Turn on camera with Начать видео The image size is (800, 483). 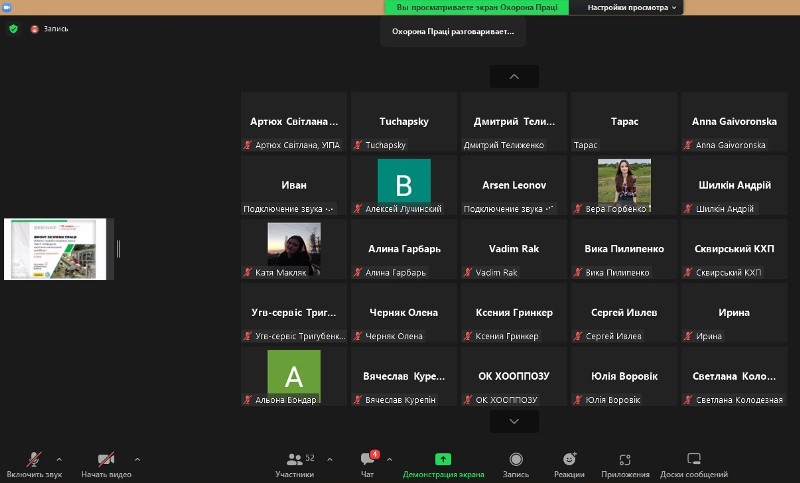106,464
